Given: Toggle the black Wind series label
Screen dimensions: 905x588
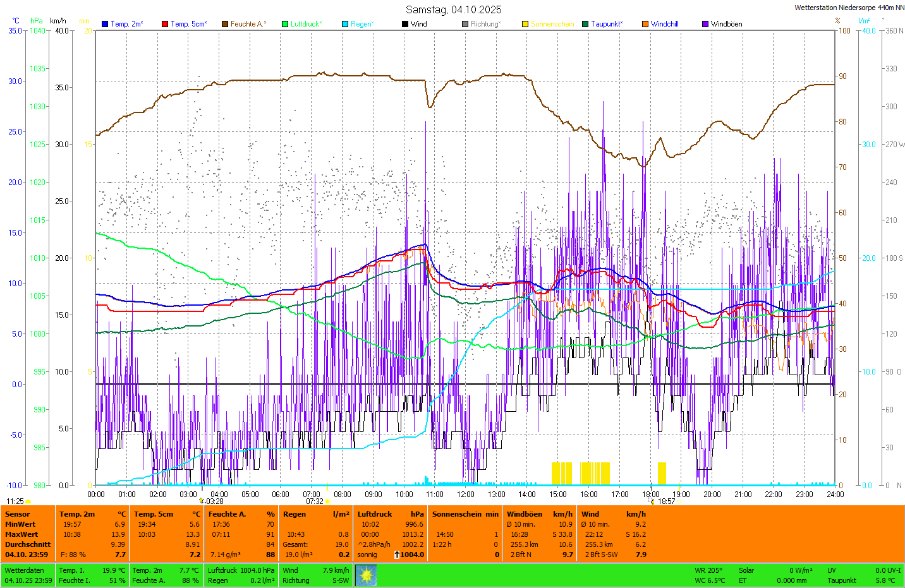Looking at the screenshot, I should click(418, 24).
